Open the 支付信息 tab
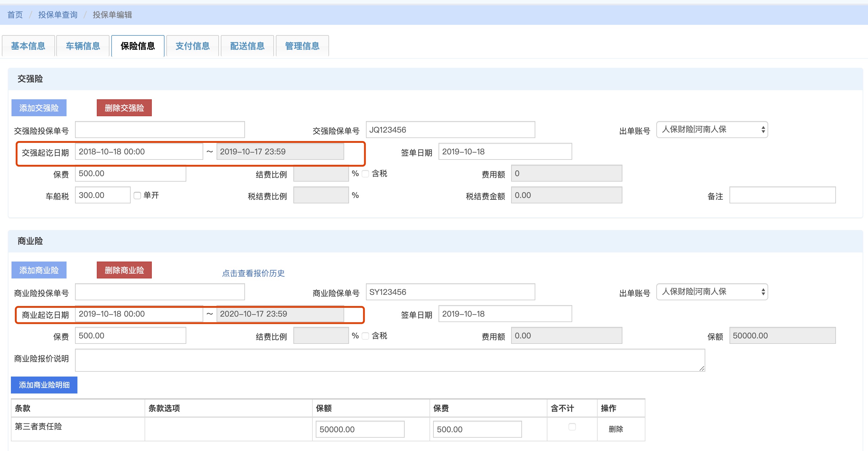 coord(192,46)
